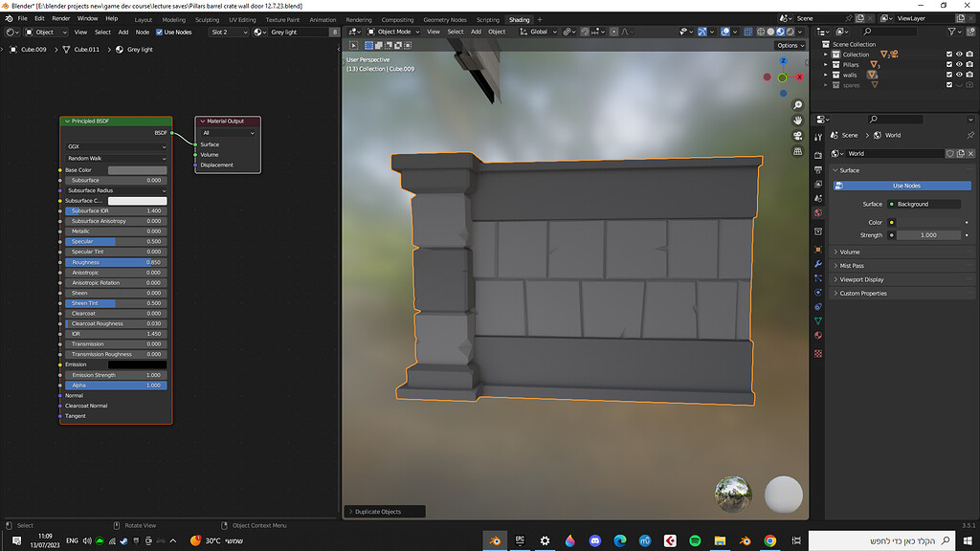The height and width of the screenshot is (551, 980).
Task: Expand the Pillars collection in outliner
Action: [x=825, y=64]
